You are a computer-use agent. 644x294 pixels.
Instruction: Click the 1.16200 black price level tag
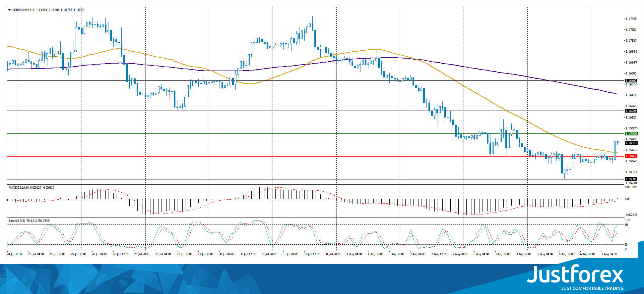coord(631,111)
